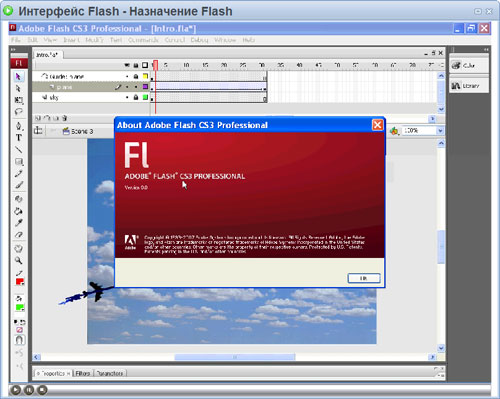This screenshot has height=399, width=500.
Task: Select the Rectangle tool
Action: coord(18,162)
